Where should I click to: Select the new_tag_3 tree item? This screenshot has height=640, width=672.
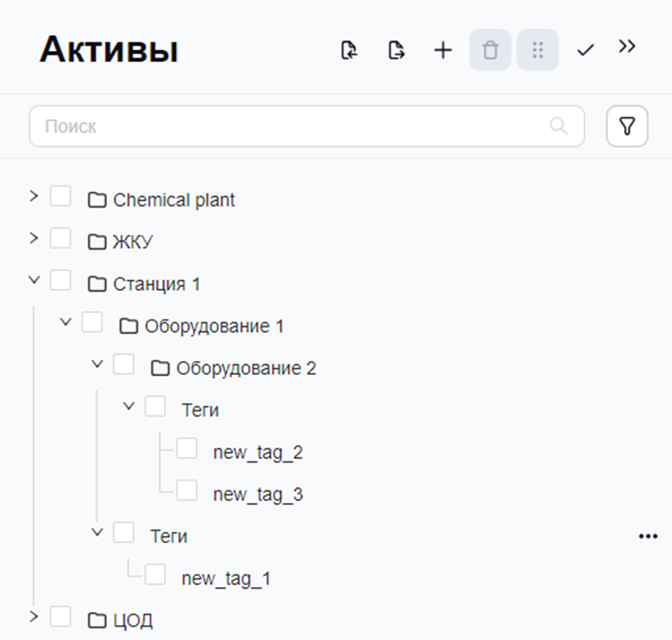258,495
